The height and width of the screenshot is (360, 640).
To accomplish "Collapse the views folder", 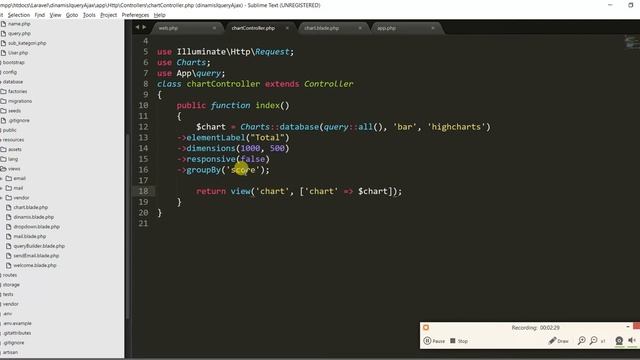I will (x=14, y=169).
